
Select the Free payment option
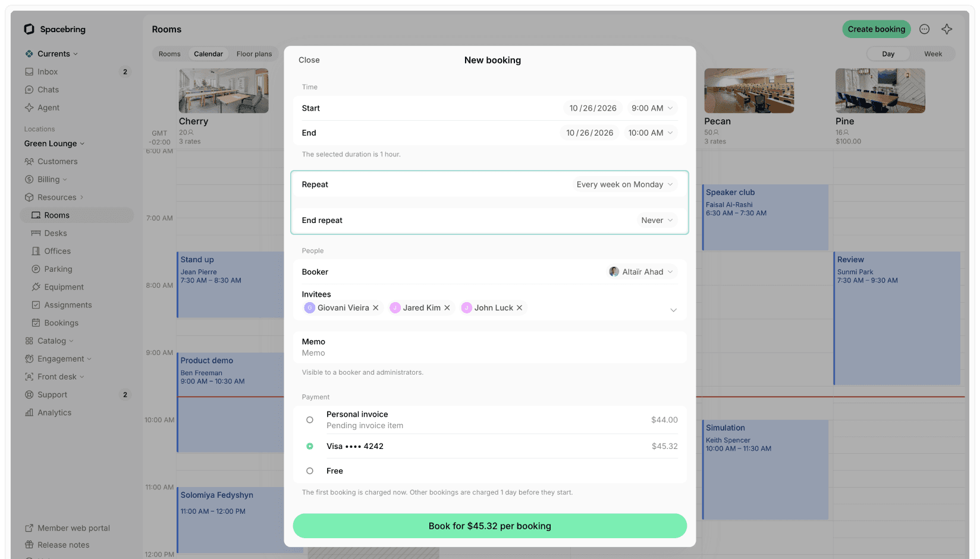310,471
